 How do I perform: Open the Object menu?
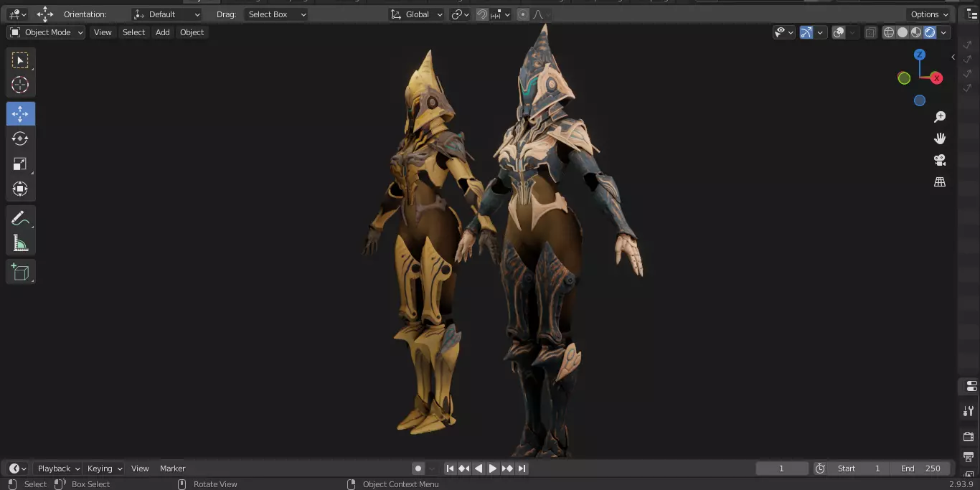pos(192,32)
